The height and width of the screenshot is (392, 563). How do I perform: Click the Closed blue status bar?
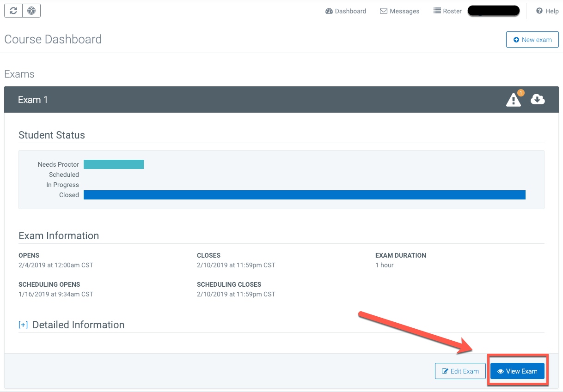click(305, 195)
